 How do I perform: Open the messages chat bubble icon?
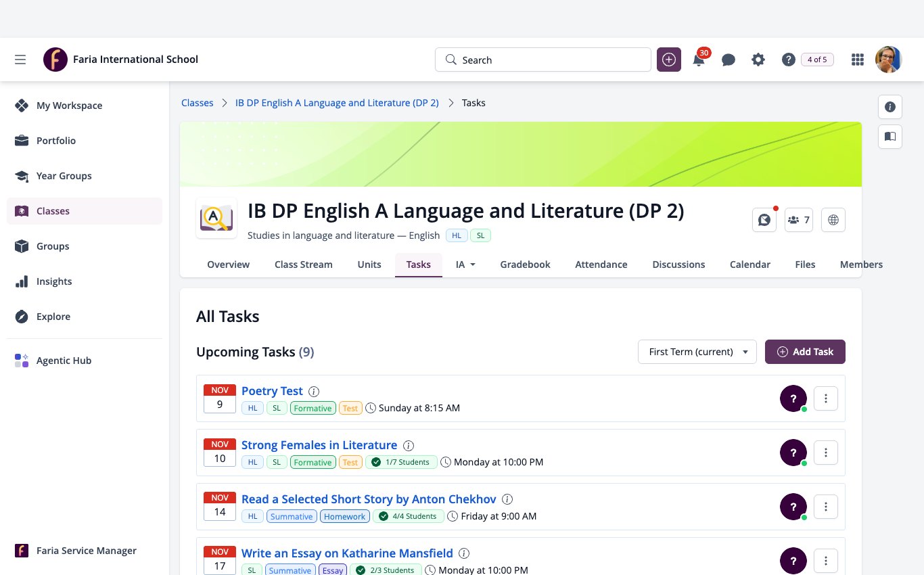[729, 60]
